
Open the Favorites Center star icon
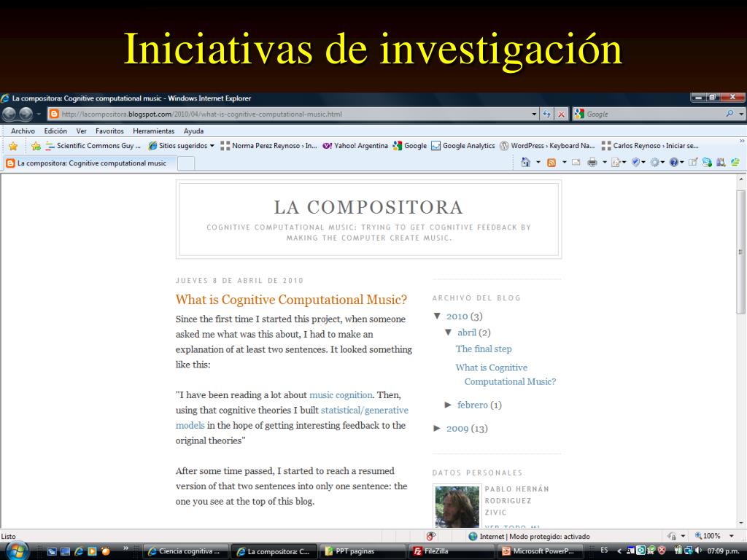[x=13, y=146]
